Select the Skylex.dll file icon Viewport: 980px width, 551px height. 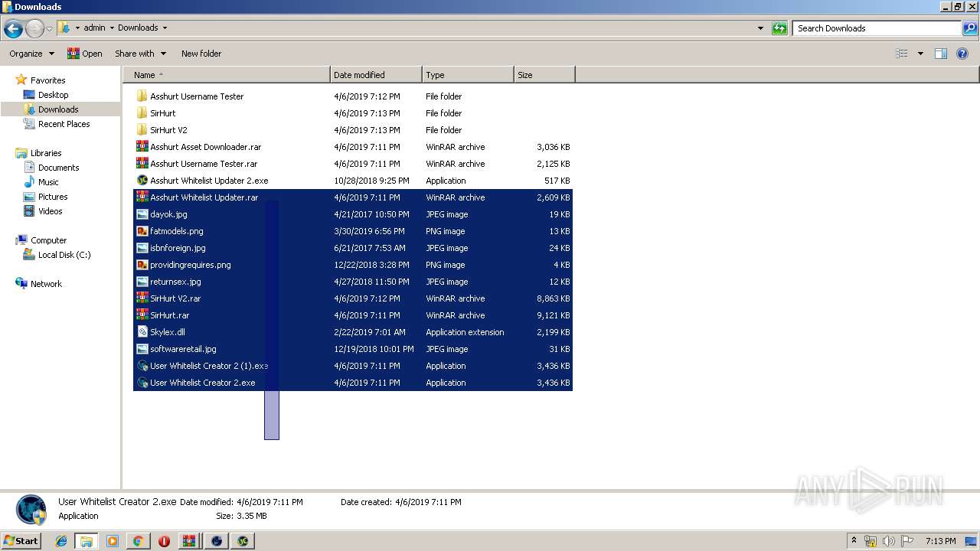[142, 332]
